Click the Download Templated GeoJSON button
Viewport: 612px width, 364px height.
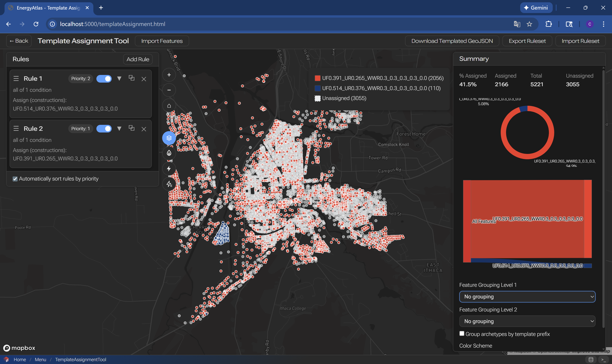pyautogui.click(x=452, y=41)
